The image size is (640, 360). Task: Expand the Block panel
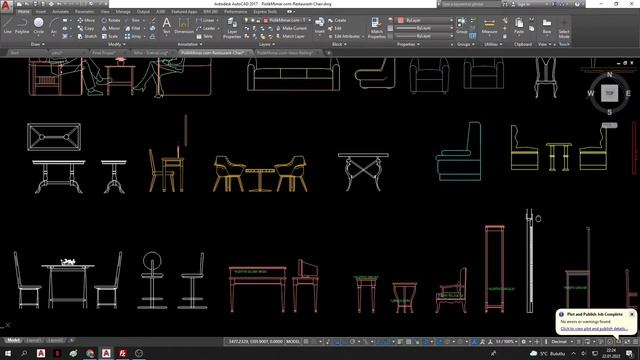coord(339,44)
